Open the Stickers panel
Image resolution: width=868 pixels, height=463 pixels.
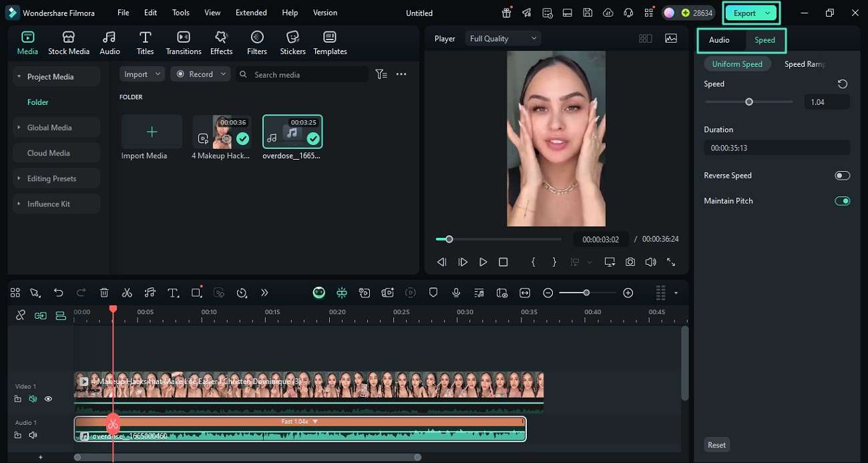point(292,43)
